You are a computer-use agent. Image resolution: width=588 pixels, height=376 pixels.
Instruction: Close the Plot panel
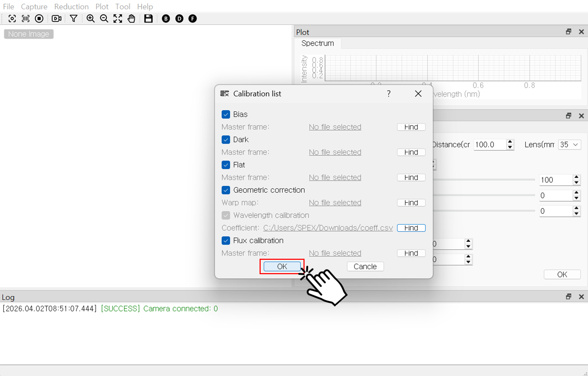[x=581, y=32]
